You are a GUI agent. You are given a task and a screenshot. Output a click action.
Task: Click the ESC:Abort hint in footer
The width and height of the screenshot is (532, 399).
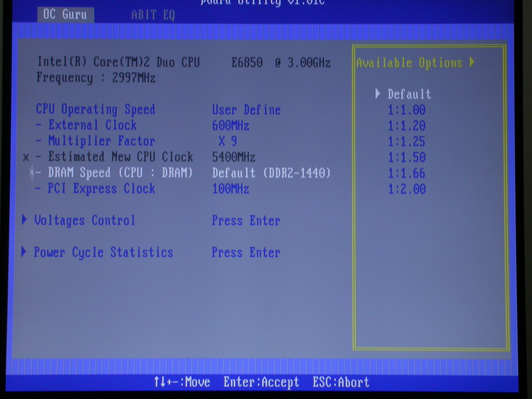[341, 382]
